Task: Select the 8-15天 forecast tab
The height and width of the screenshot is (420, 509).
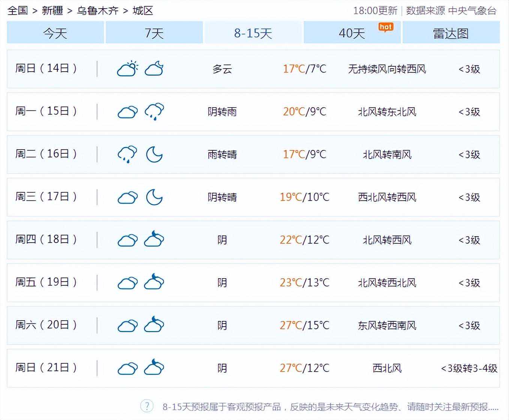Action: 253,33
